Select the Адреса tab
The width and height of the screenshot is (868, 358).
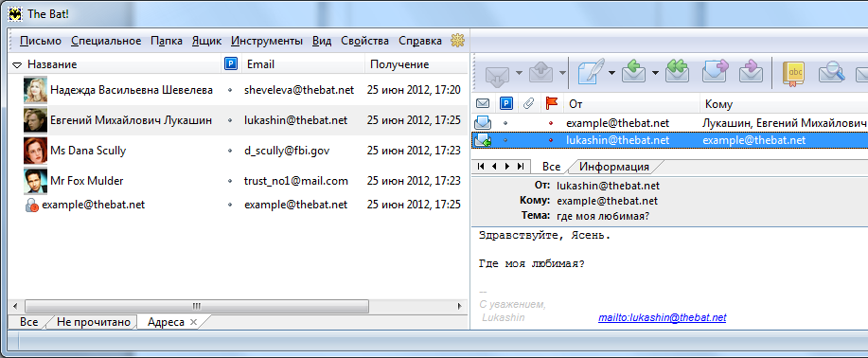[x=166, y=322]
